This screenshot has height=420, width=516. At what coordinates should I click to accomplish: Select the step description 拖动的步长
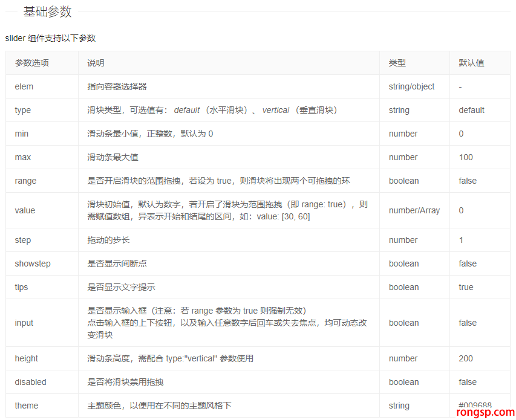click(x=108, y=240)
